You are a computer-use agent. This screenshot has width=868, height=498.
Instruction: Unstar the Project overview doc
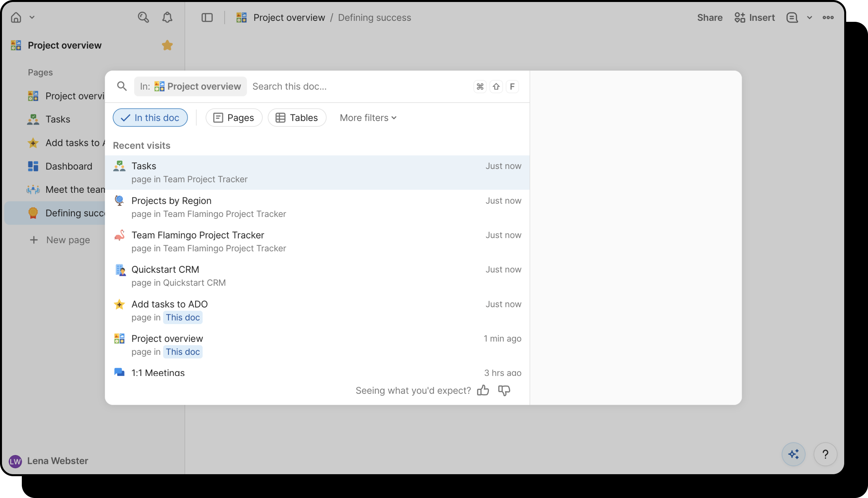pyautogui.click(x=167, y=45)
